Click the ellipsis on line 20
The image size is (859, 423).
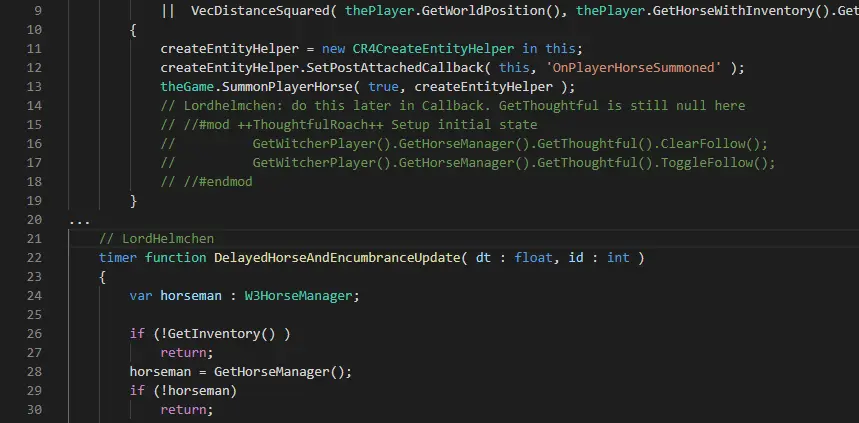pos(79,221)
